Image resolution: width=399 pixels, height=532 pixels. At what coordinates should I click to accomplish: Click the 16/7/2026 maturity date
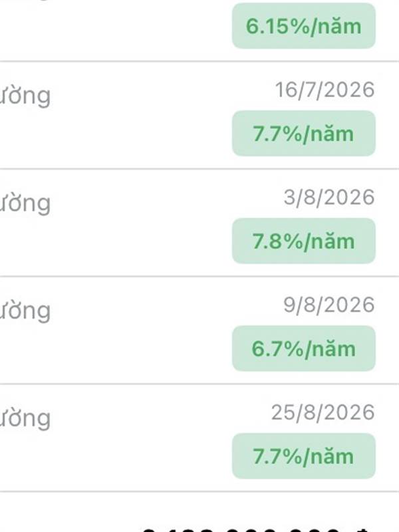point(325,90)
